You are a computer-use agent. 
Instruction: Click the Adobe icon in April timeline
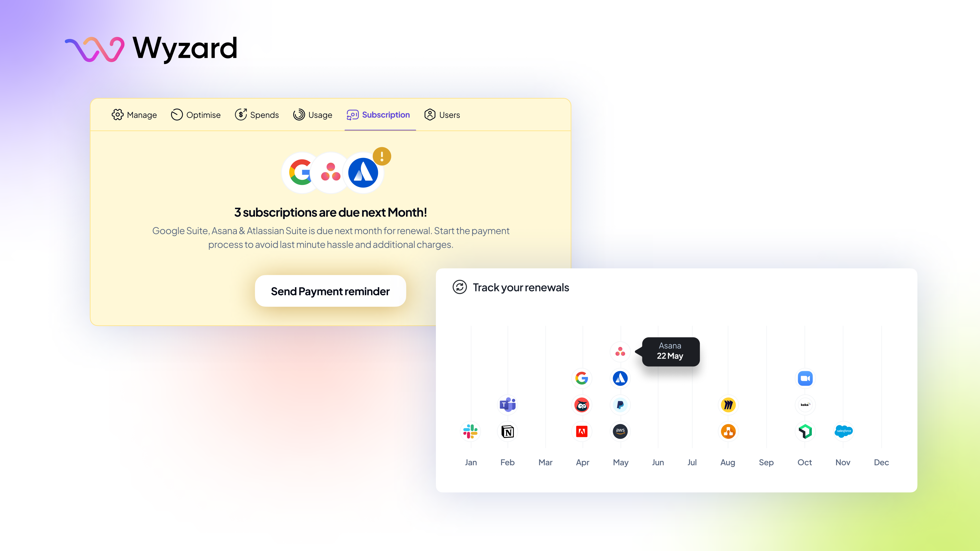pos(582,431)
